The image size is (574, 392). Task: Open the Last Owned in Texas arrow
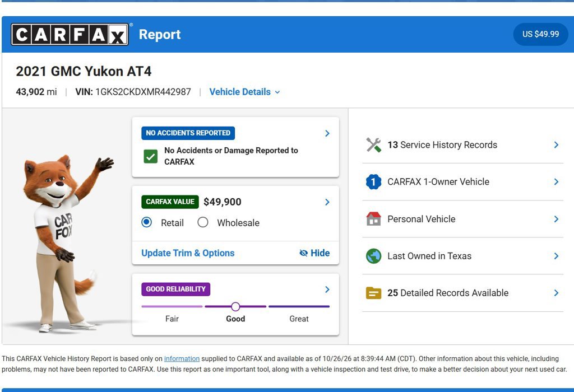point(556,256)
